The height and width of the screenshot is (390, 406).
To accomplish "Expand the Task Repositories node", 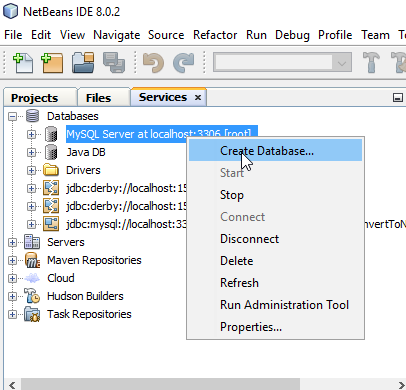I will click(12, 314).
